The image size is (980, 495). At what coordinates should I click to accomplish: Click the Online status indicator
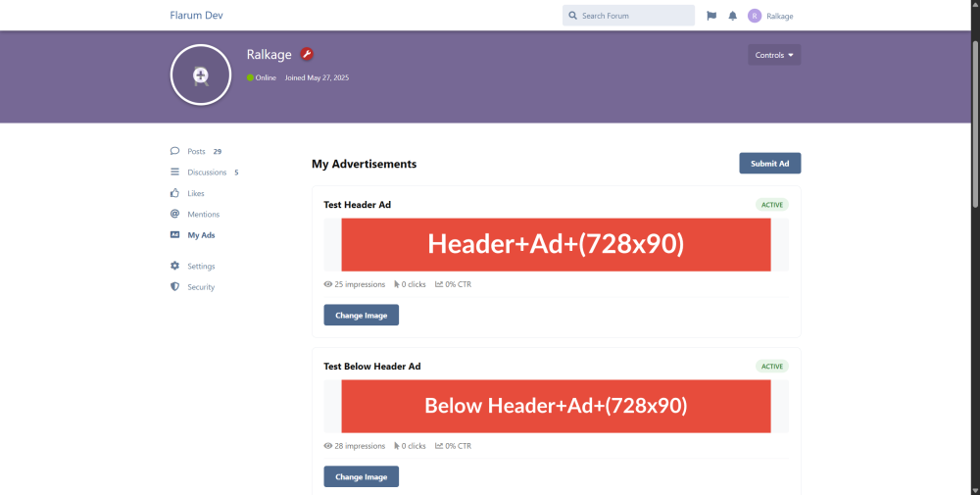(x=262, y=78)
